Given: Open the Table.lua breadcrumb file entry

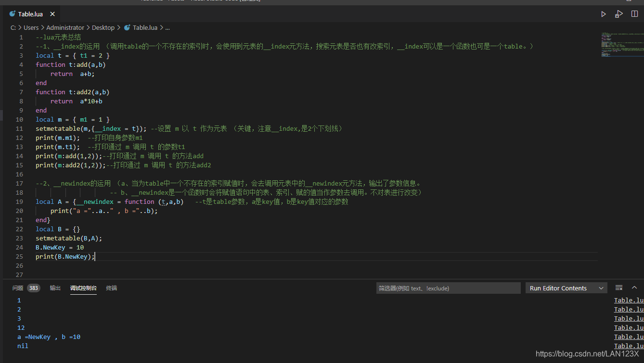Looking at the screenshot, I should (x=145, y=27).
